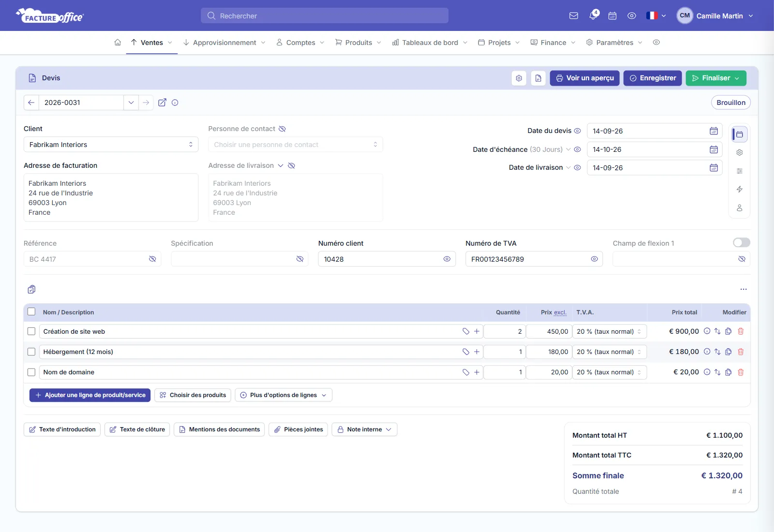Open T.V.A. dropdown for Nom de domaine
The height and width of the screenshot is (532, 774).
click(610, 372)
